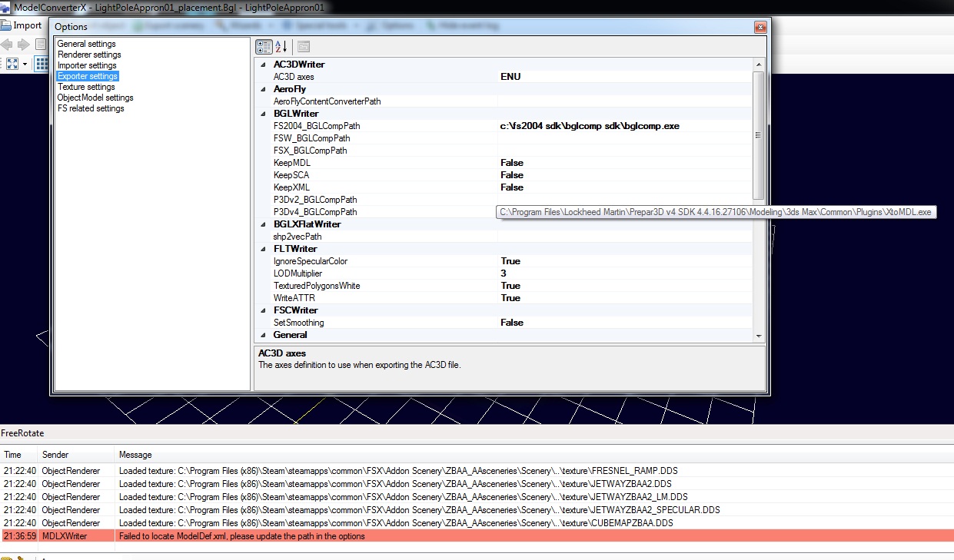Click the Property Pages icon
This screenshot has height=560, width=954.
(302, 46)
